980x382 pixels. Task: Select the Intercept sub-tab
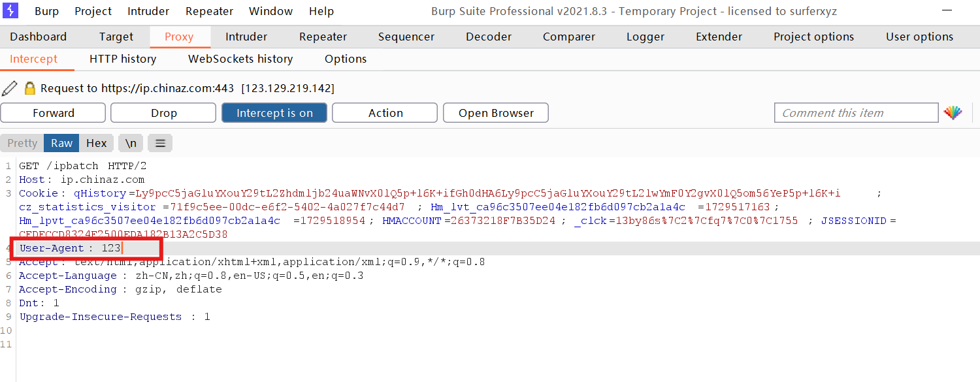tap(34, 59)
